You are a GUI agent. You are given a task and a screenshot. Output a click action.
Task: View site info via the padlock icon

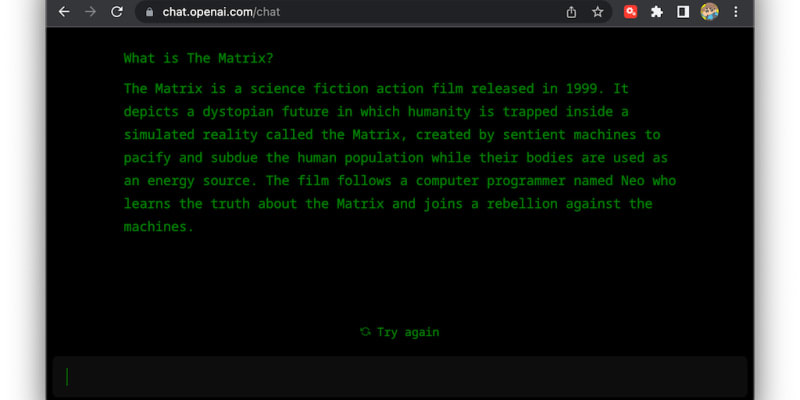pyautogui.click(x=149, y=12)
